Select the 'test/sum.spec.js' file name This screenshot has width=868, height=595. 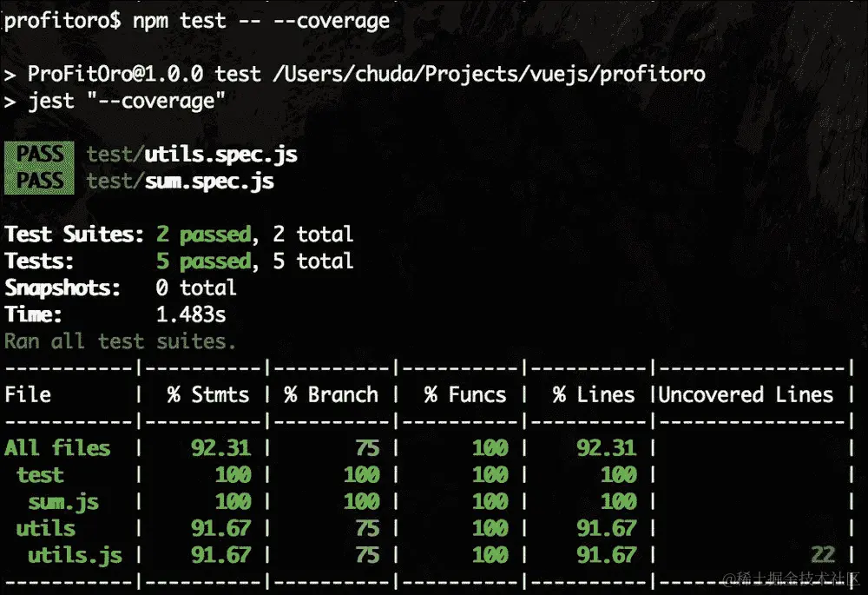click(x=181, y=182)
